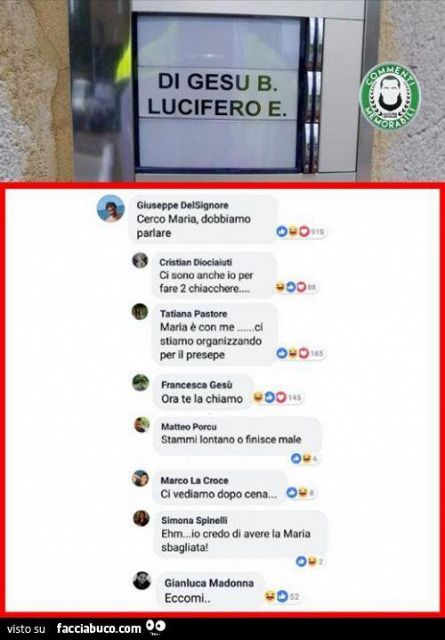The height and width of the screenshot is (640, 445).
Task: Open the Commenti Memorabili green logo
Action: (x=390, y=96)
